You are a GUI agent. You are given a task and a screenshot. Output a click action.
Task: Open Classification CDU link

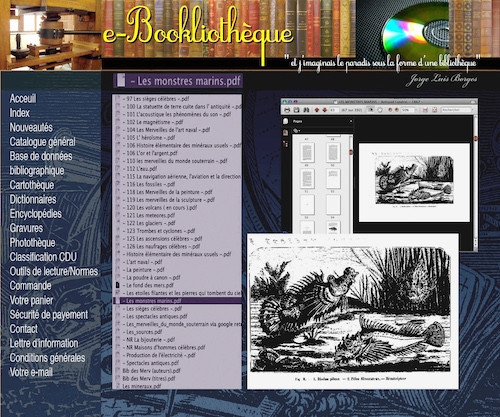coord(43,257)
